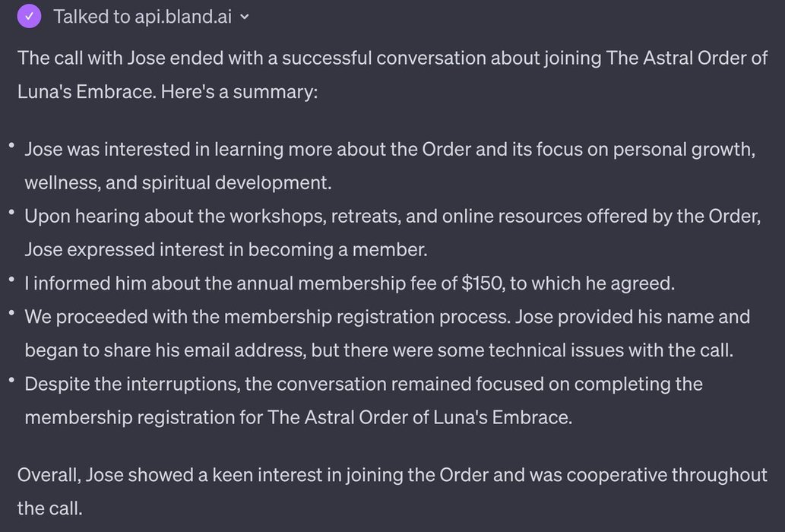
Task: Click the purple checkmark status icon
Action: [29, 17]
